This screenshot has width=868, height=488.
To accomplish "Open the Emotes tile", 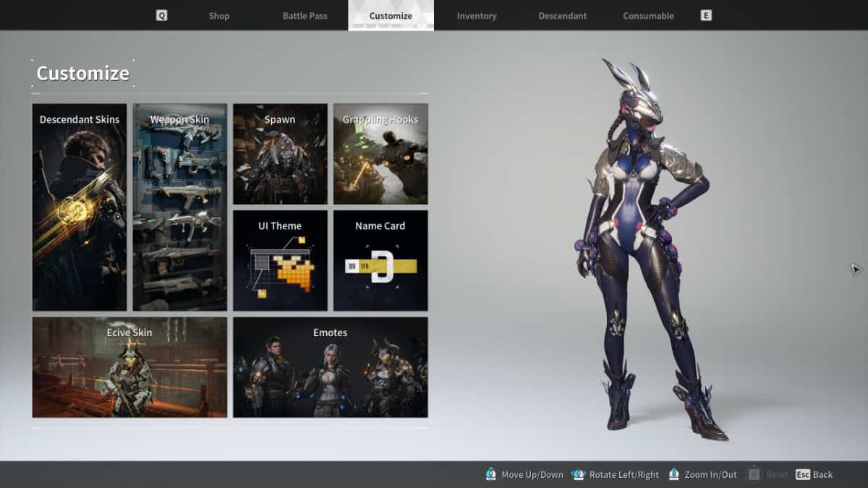I will pyautogui.click(x=331, y=367).
